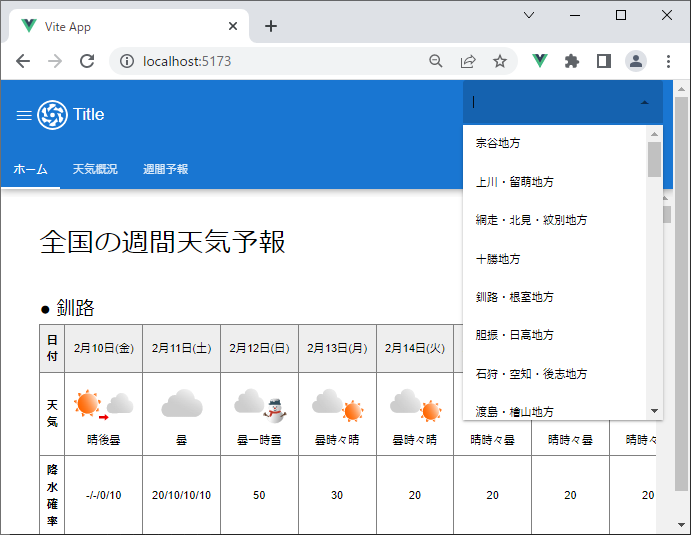Pick 胆振・日高地方 in dropdown
691x535 pixels.
554,335
